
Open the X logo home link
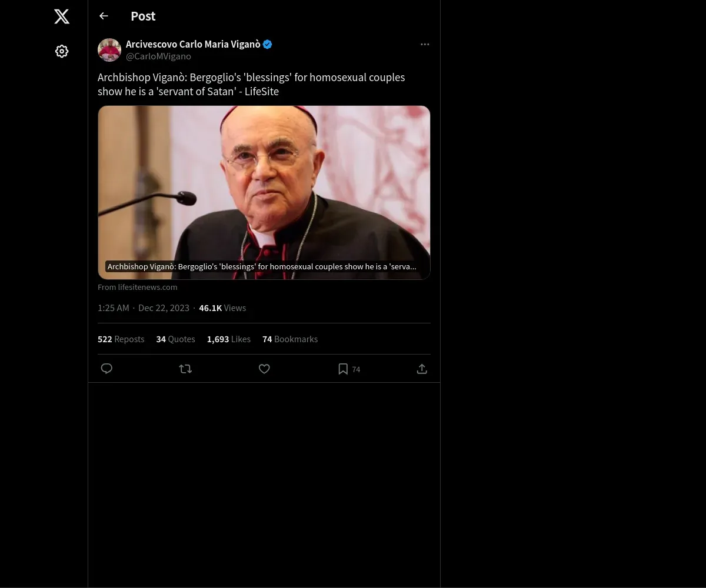pyautogui.click(x=62, y=16)
